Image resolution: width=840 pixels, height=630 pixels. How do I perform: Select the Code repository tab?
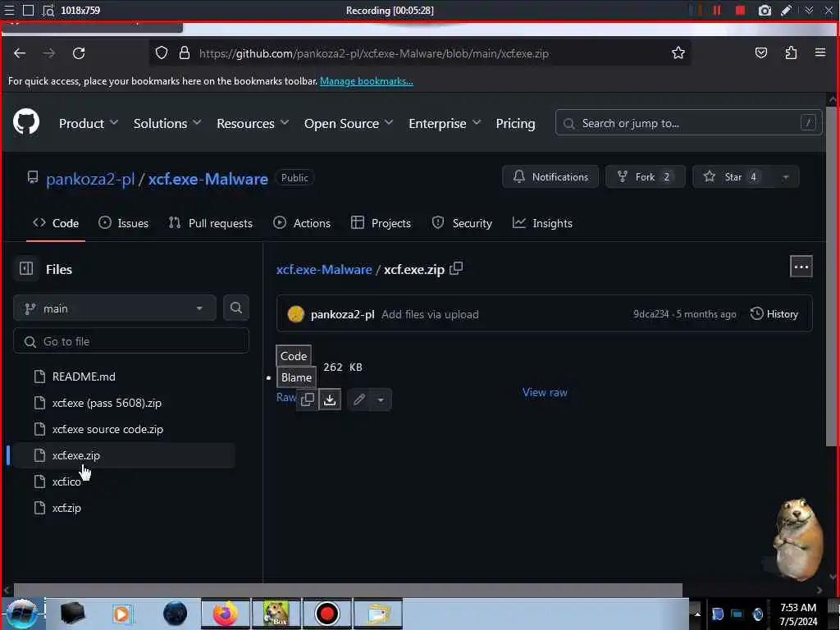56,223
